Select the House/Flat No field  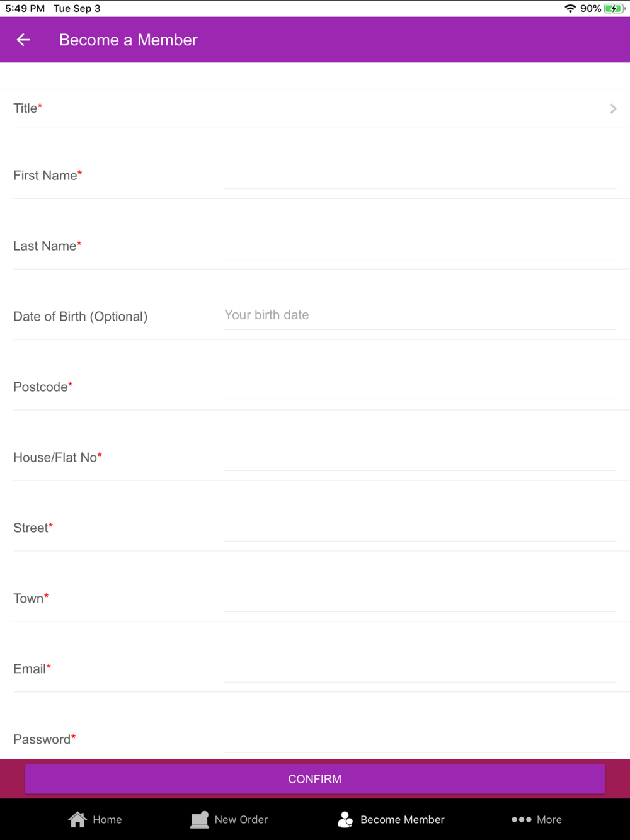pos(420,457)
